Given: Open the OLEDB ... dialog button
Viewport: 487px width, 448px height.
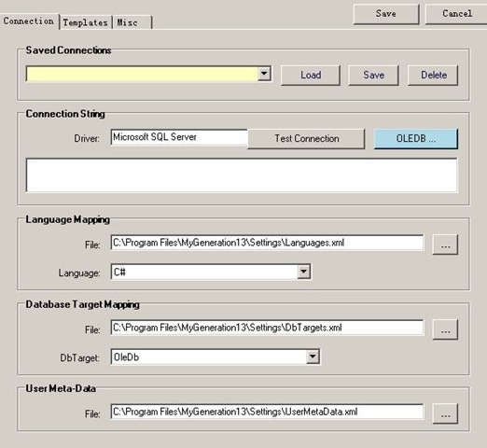Looking at the screenshot, I should (416, 138).
